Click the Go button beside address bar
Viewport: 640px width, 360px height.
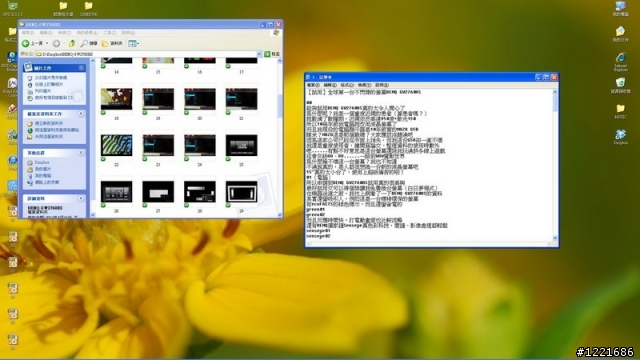click(x=272, y=54)
